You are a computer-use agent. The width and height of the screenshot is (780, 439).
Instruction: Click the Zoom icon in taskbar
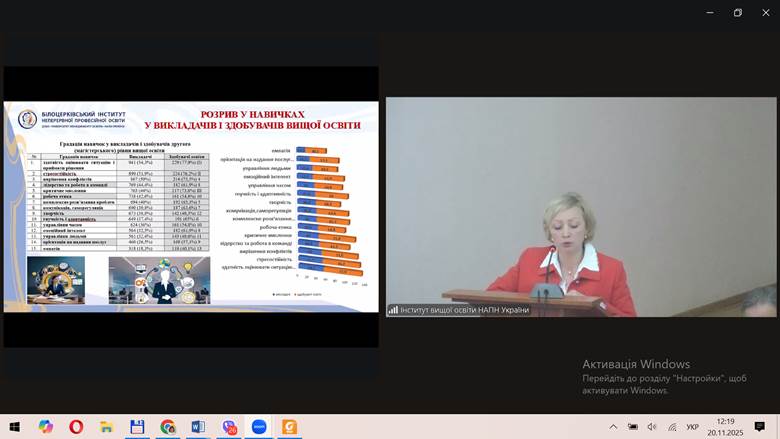pos(259,427)
